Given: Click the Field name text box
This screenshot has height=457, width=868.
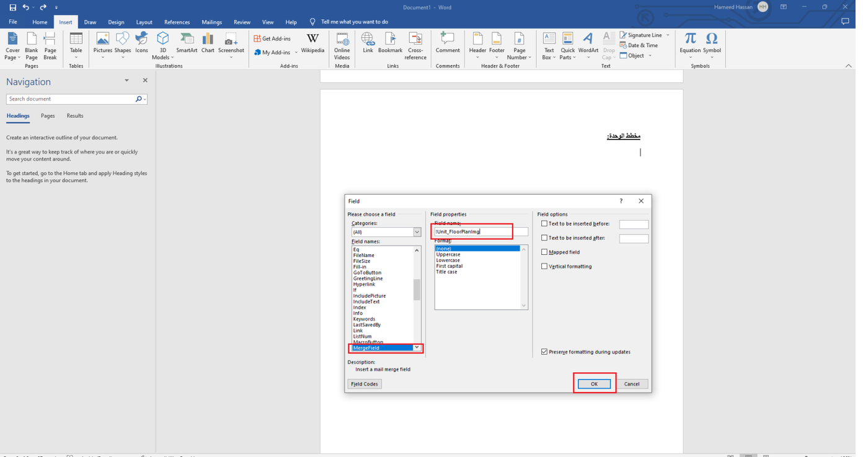Looking at the screenshot, I should (480, 232).
